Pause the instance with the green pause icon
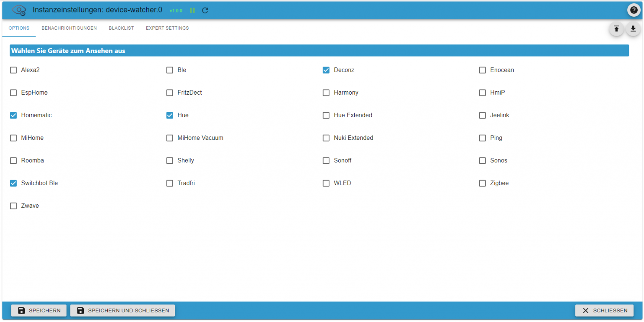Screen dimensions: 644x322 (x=192, y=10)
